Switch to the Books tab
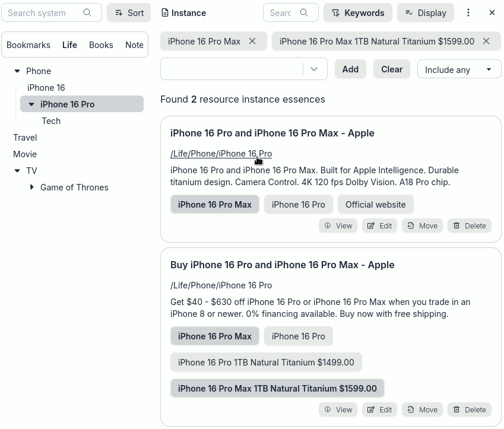The height and width of the screenshot is (429, 504). pos(101,45)
